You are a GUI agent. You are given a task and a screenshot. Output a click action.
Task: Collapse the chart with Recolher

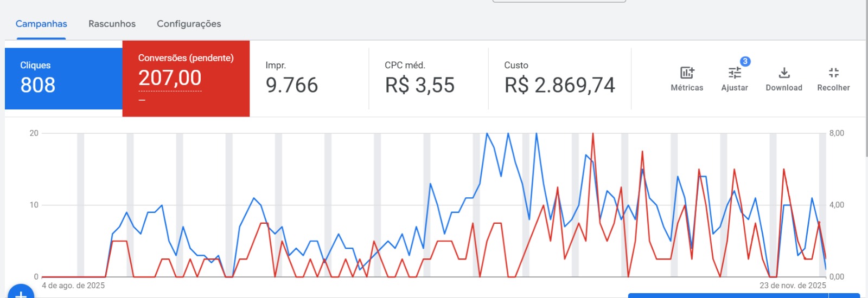click(833, 78)
